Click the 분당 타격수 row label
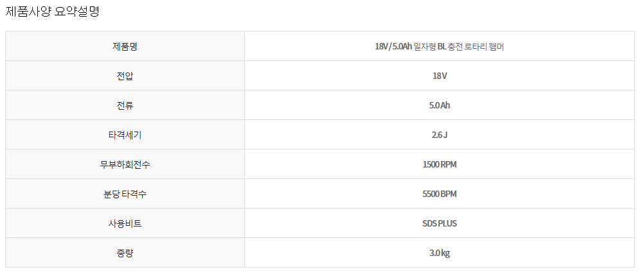The height and width of the screenshot is (274, 644). (x=125, y=194)
